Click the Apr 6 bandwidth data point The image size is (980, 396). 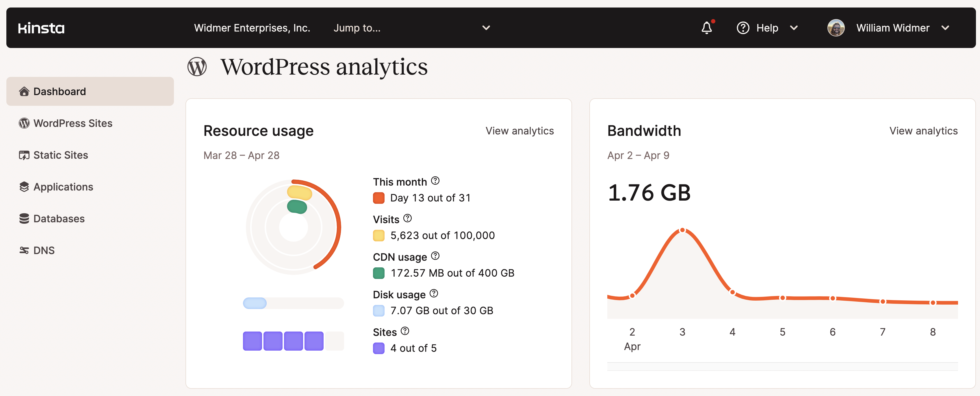(x=832, y=298)
